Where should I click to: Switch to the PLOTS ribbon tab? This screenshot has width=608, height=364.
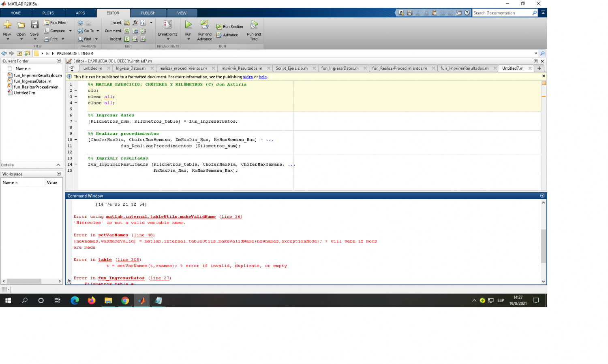pyautogui.click(x=48, y=13)
